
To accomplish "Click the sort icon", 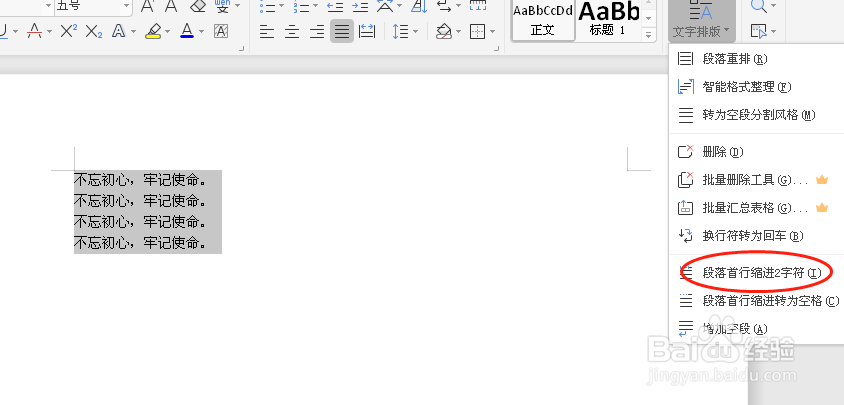I will (419, 6).
